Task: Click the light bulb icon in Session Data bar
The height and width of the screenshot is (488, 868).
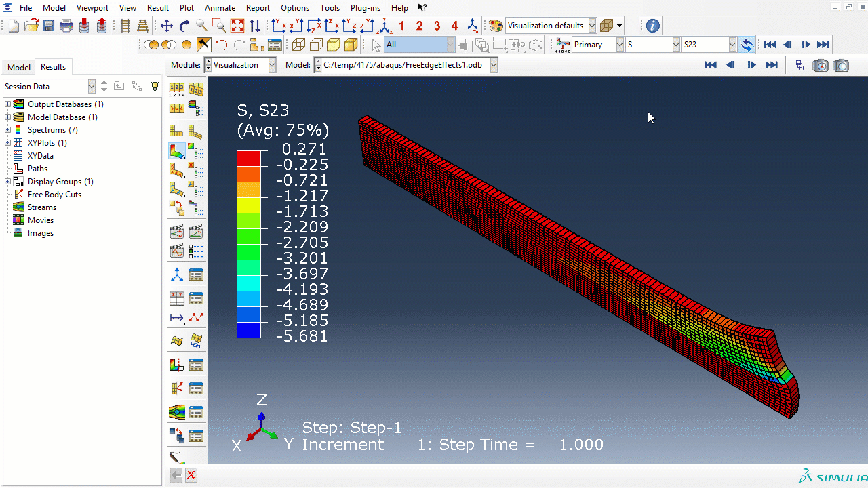Action: pos(155,86)
